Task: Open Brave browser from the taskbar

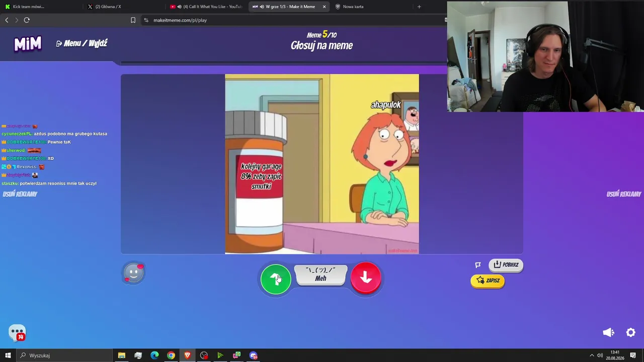Action: (187, 355)
